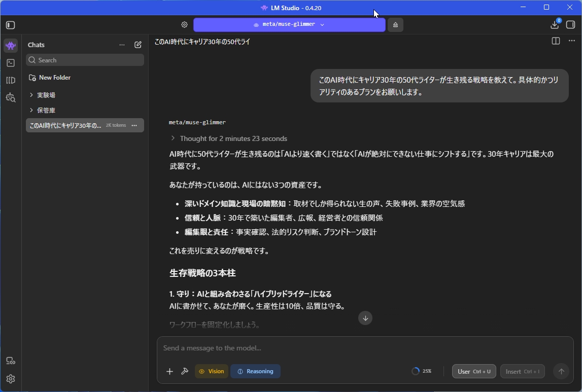Viewport: 582px width, 392px height.
Task: Open options for the selected chat entry
Action: pyautogui.click(x=134, y=125)
